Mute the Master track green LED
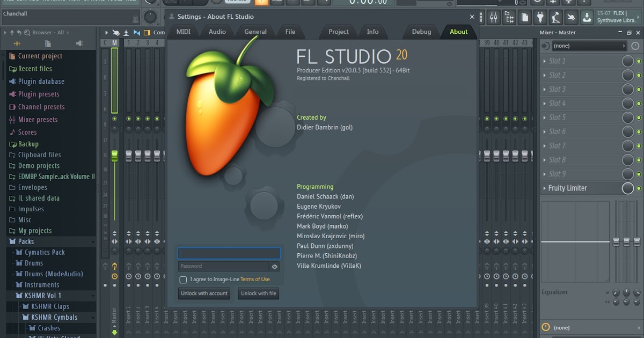644x338 pixels. pyautogui.click(x=114, y=119)
